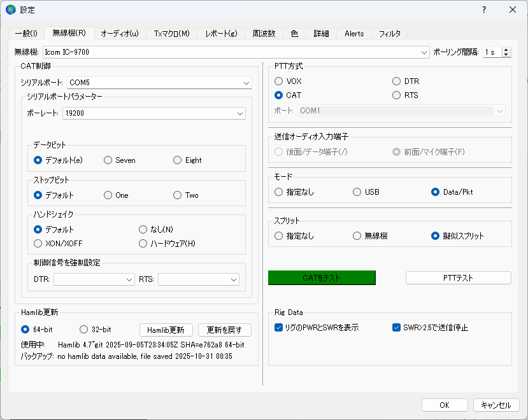Click the Hamlib更新 button
The height and width of the screenshot is (420, 528).
(166, 330)
